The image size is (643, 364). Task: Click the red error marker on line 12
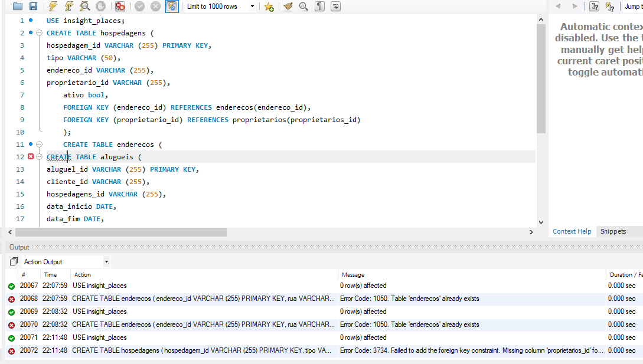pyautogui.click(x=31, y=156)
